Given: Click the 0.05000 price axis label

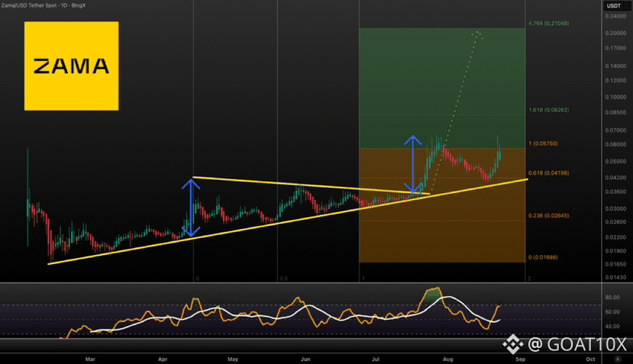Looking at the screenshot, I should click(x=615, y=162).
